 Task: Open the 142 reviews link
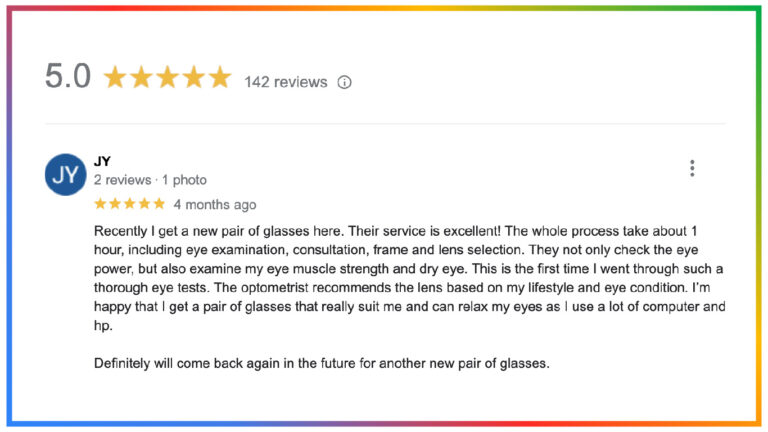tap(285, 82)
